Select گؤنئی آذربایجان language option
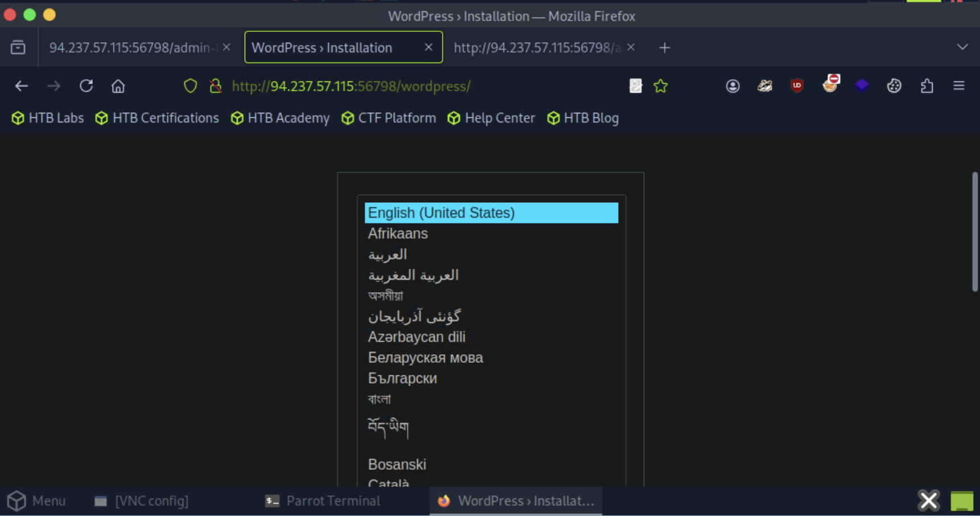The image size is (980, 516). (x=491, y=316)
